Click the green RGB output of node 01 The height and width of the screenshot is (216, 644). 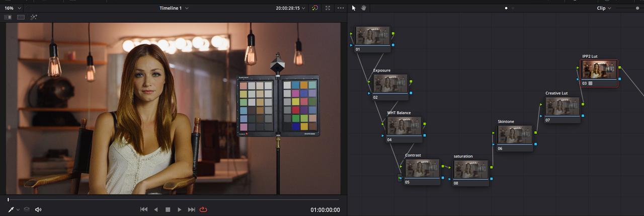pos(393,34)
